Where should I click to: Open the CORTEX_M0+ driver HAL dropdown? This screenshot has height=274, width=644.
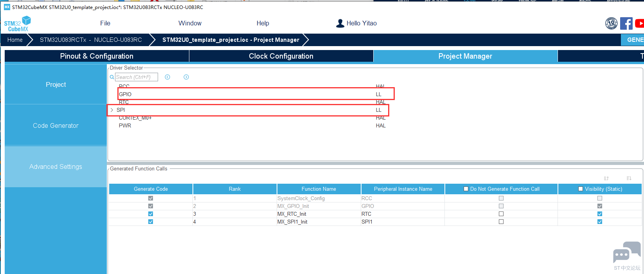click(381, 118)
